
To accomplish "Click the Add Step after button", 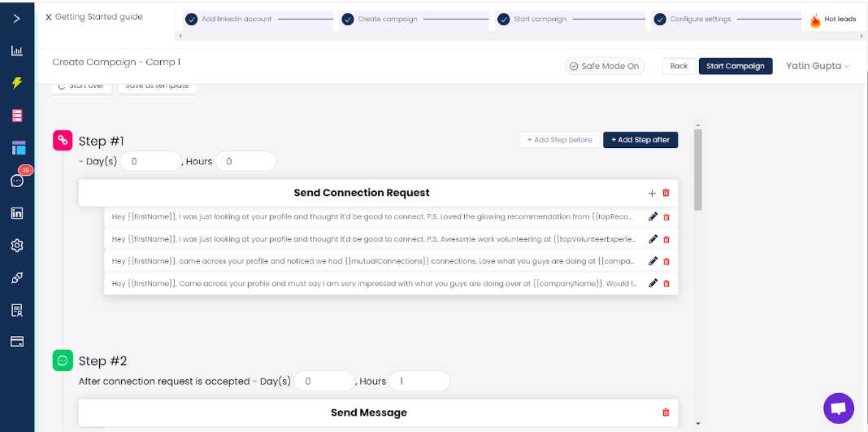I will pyautogui.click(x=640, y=140).
